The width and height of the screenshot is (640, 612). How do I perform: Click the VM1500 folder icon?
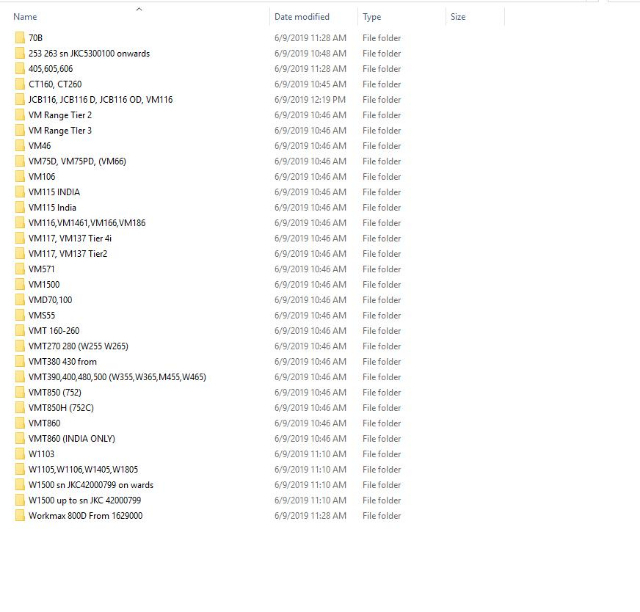pos(20,285)
